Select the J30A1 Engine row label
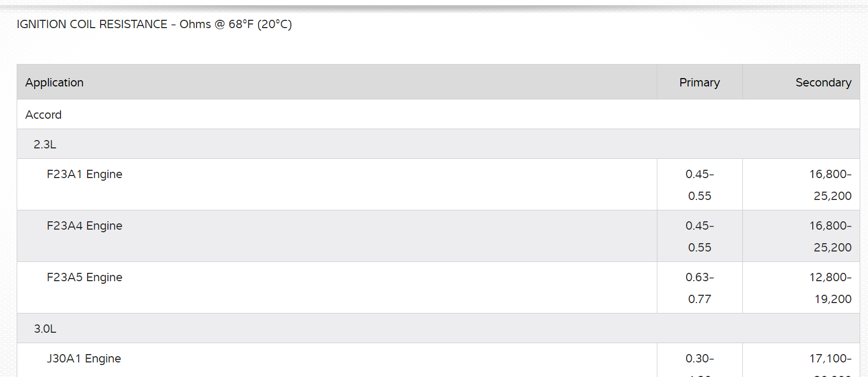 click(x=84, y=359)
